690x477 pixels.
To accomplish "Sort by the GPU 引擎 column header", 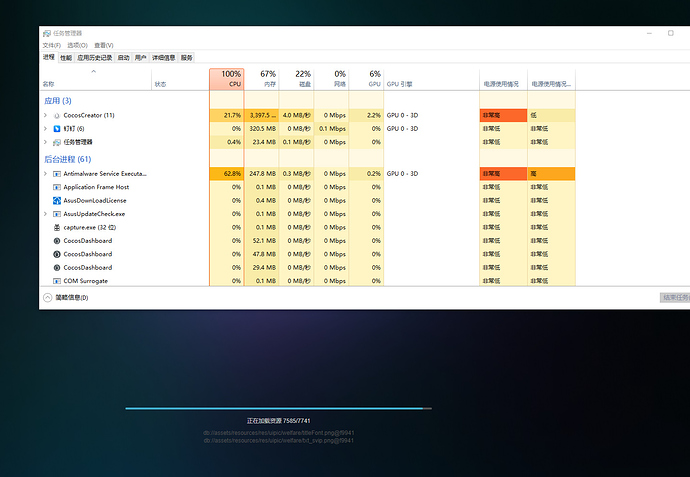I will (431, 79).
